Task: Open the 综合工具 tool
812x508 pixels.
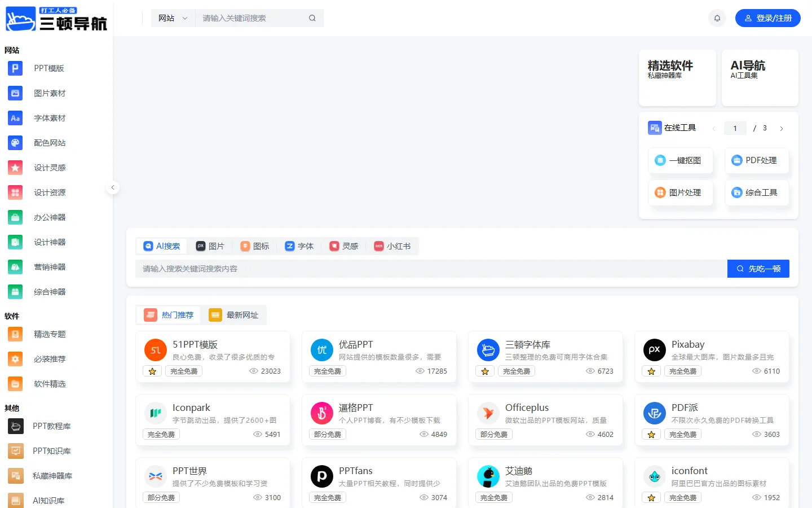Action: (757, 192)
